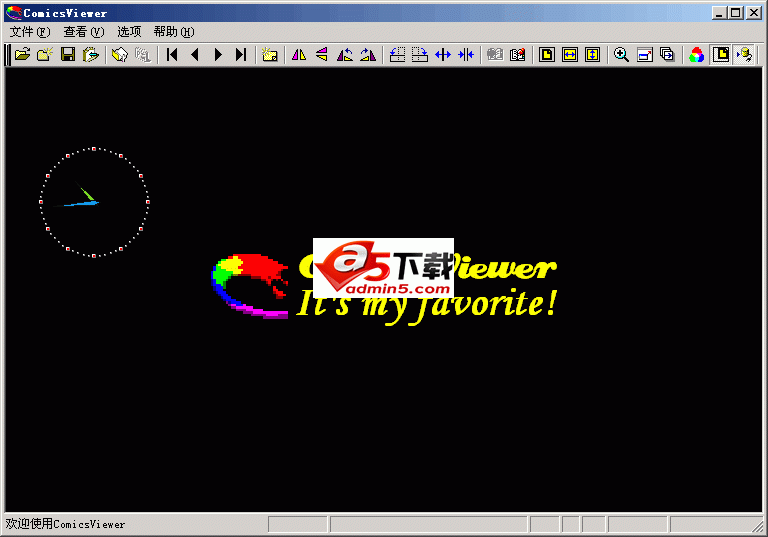
Task: Maximize the ComicsViewer window
Action: 736,13
